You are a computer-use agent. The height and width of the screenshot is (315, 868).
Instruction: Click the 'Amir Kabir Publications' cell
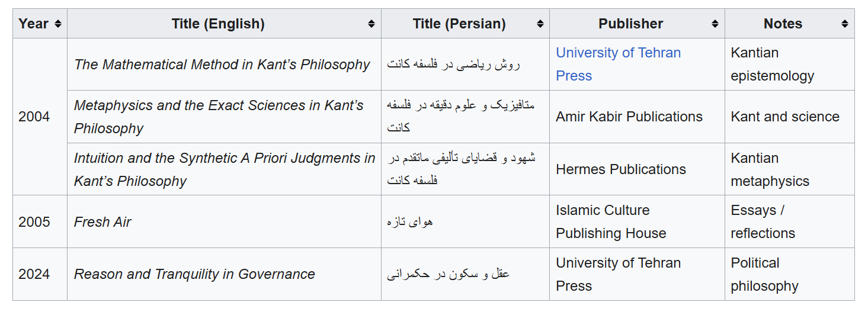[629, 117]
